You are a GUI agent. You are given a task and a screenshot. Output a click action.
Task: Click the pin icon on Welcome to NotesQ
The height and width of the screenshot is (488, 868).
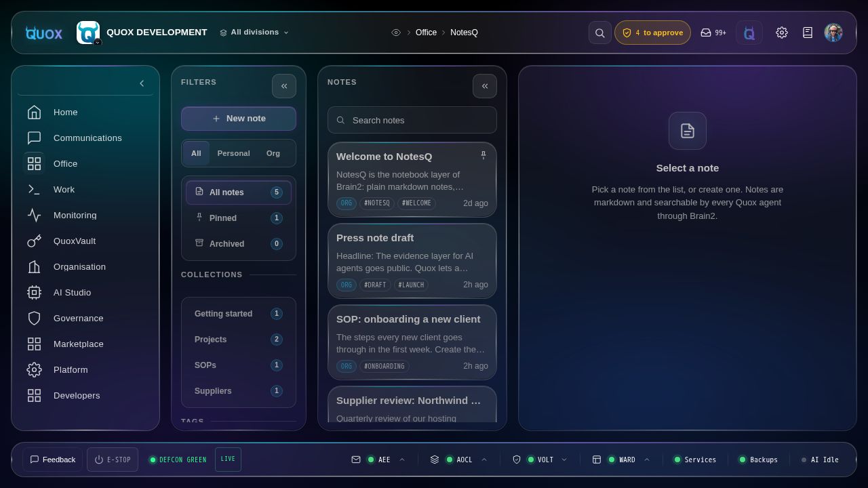pyautogui.click(x=484, y=156)
